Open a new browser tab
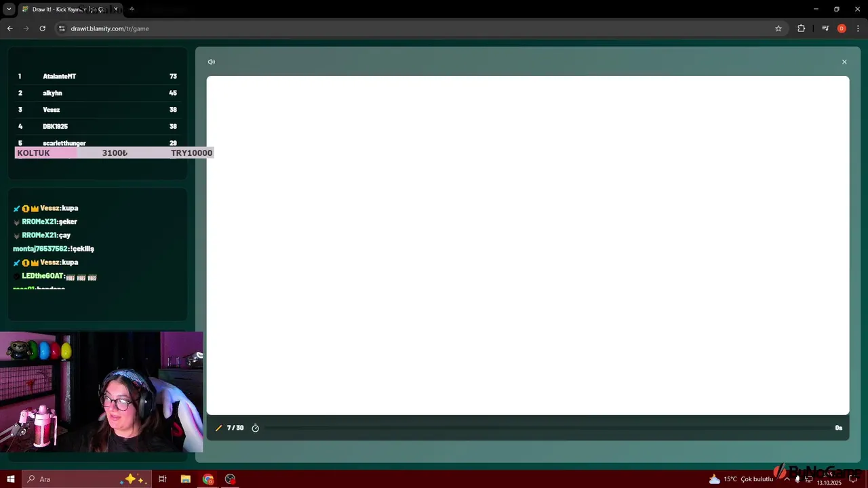Screen dimensions: 868x488 [x=132, y=9]
